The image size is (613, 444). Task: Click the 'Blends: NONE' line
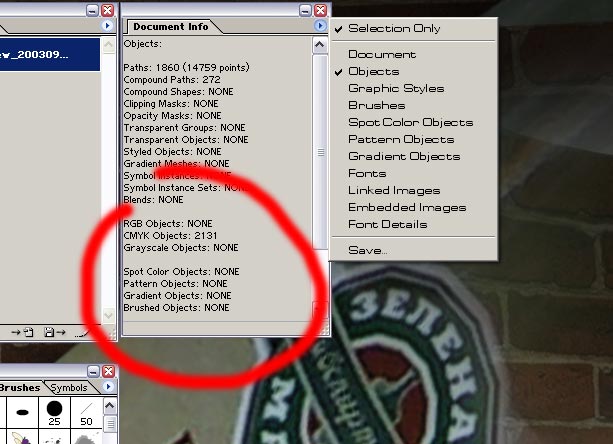pos(153,200)
